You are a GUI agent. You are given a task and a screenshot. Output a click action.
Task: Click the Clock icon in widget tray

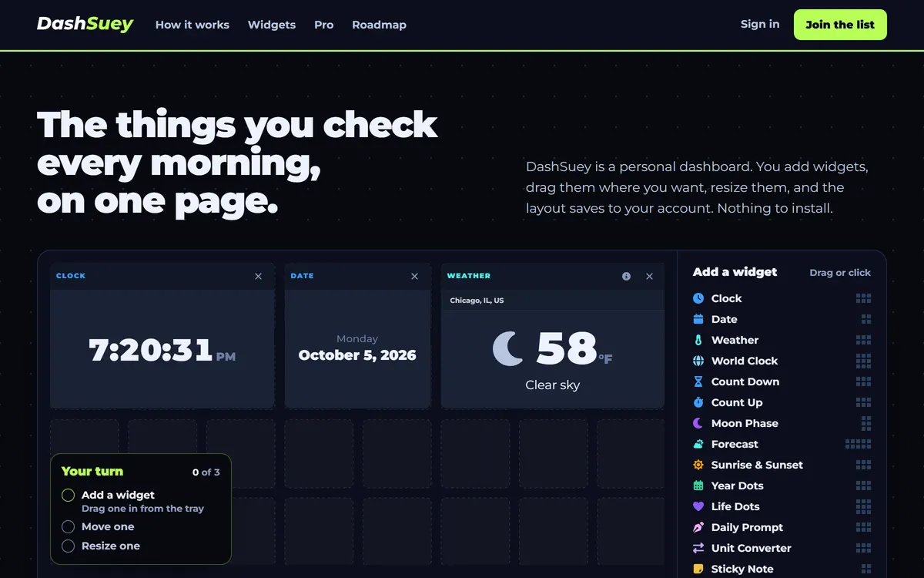coord(698,298)
